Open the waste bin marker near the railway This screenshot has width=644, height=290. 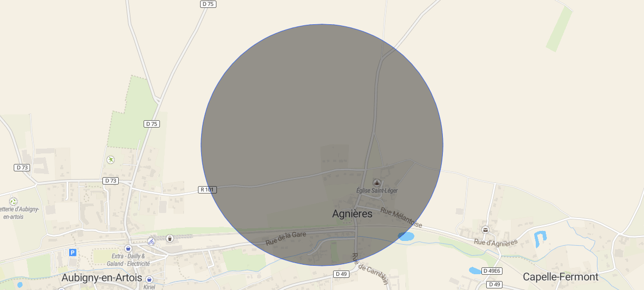tap(169, 238)
